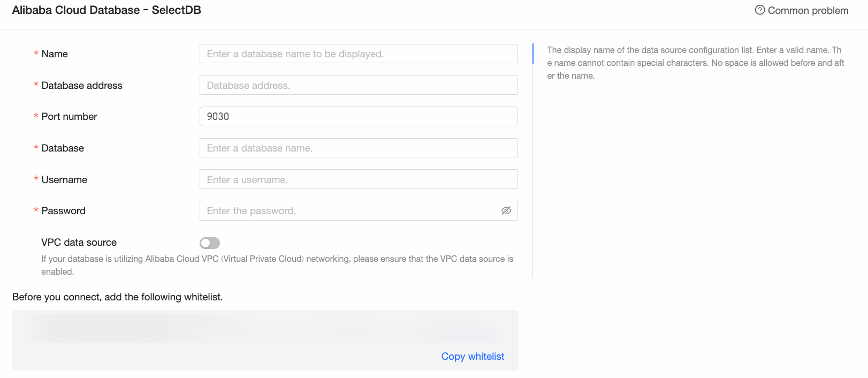This screenshot has width=868, height=378.
Task: Enable the VPC data source switch
Action: pos(210,243)
